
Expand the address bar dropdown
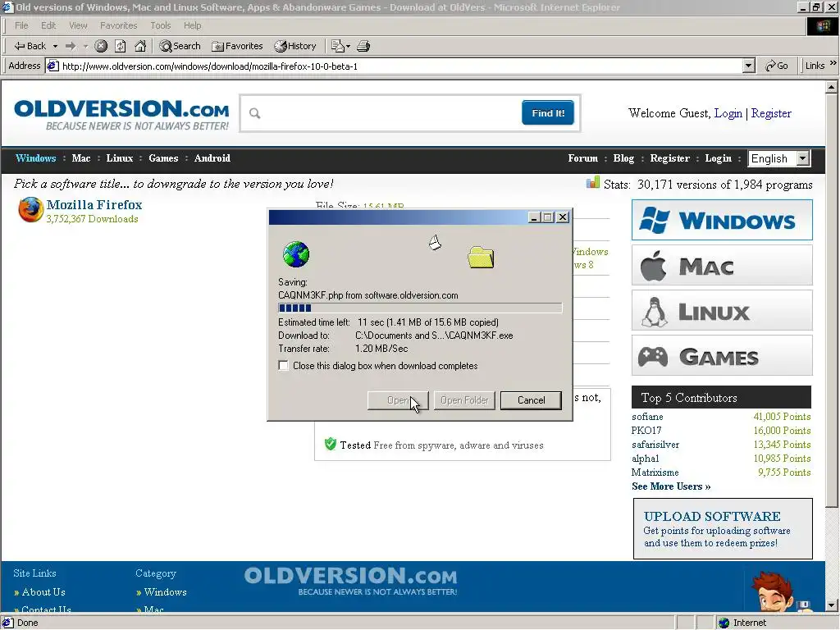pyautogui.click(x=749, y=66)
